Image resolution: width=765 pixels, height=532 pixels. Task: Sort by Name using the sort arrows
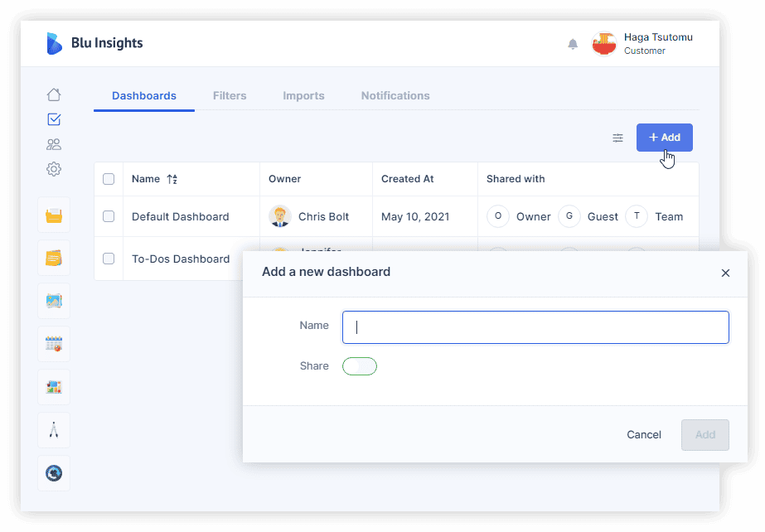click(172, 180)
